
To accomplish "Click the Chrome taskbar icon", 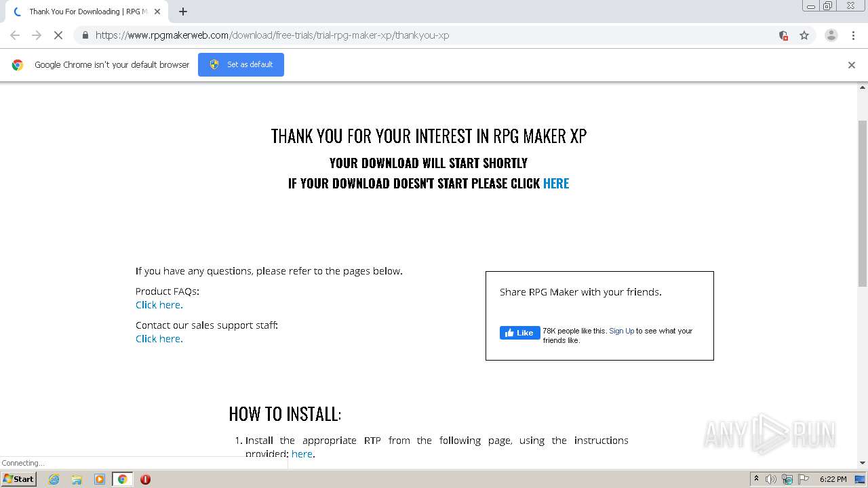I will (x=123, y=479).
